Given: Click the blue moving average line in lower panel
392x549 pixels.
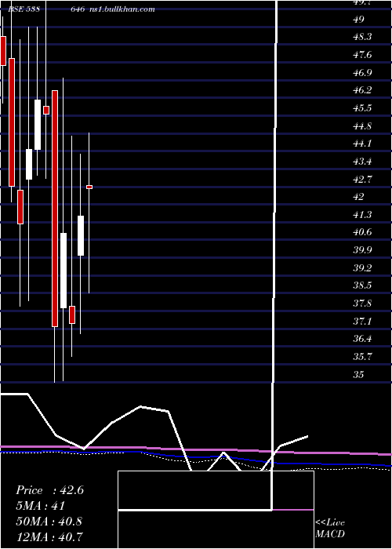Looking at the screenshot, I should point(196,457).
